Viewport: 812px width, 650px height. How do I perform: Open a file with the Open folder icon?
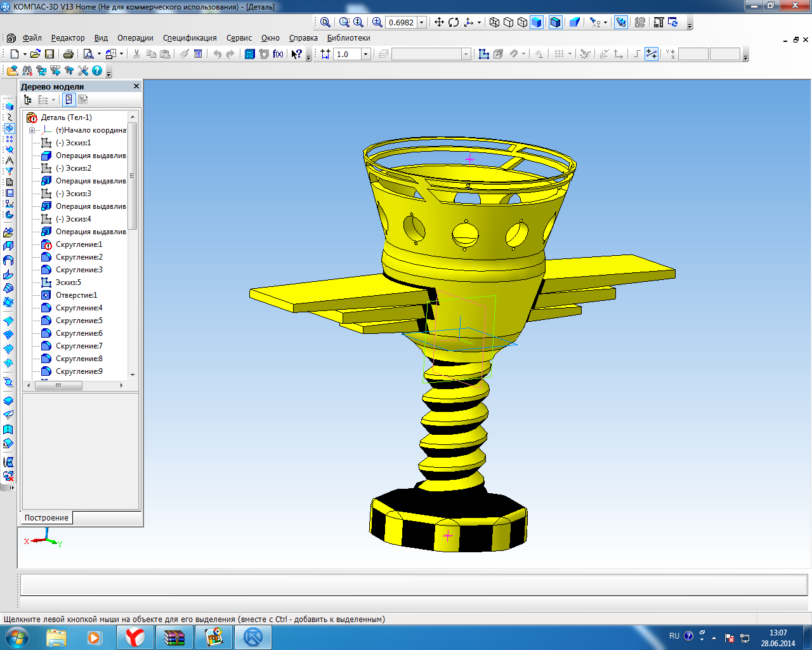pyautogui.click(x=36, y=54)
